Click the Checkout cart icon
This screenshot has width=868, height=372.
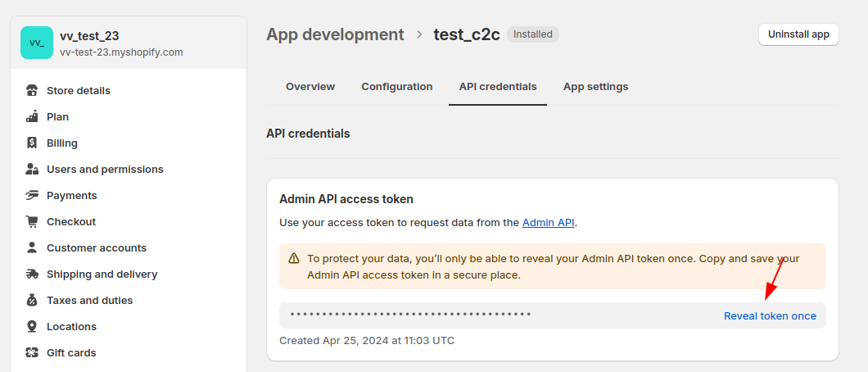pos(32,221)
